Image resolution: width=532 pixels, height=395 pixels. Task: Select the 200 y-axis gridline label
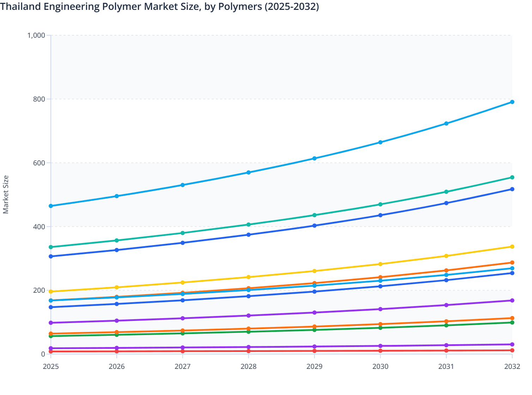40,290
